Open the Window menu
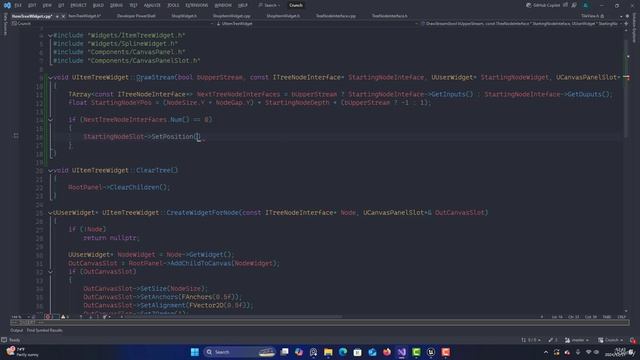This screenshot has height=360, width=640. [x=223, y=5]
